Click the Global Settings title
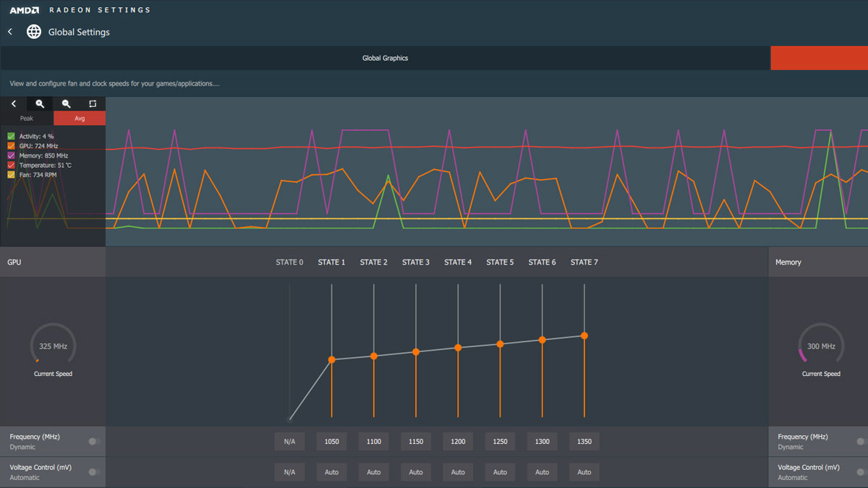This screenshot has height=488, width=868. coord(79,32)
